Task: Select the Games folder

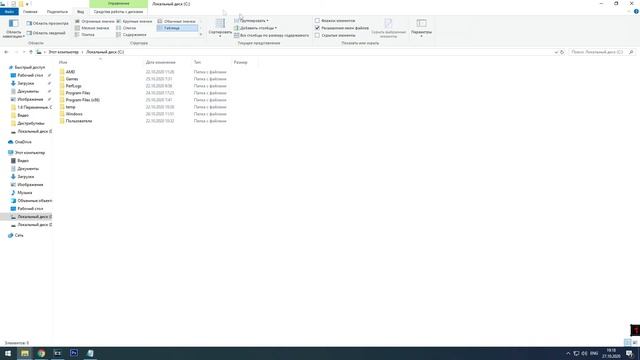Action: [x=72, y=79]
